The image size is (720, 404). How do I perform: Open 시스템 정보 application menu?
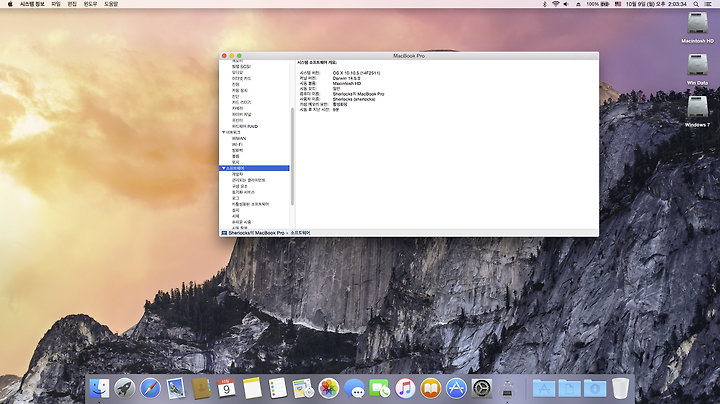[x=32, y=4]
